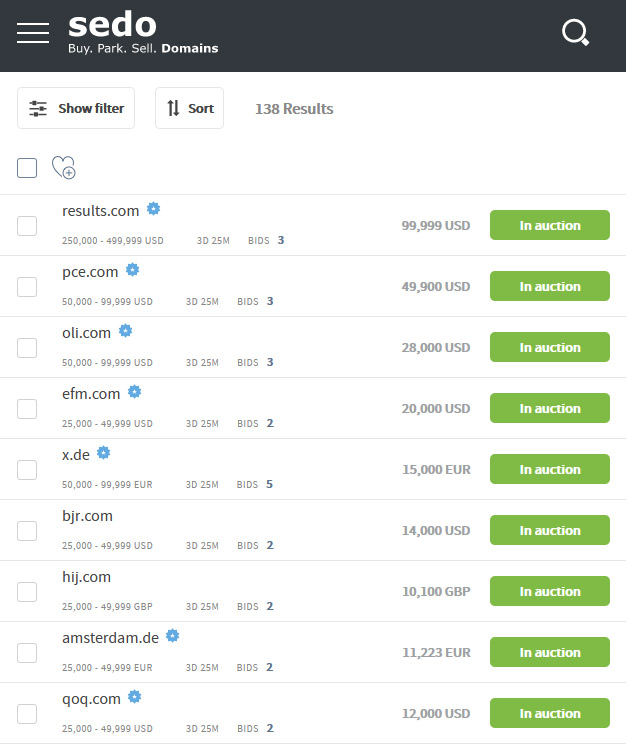626x750 pixels.
Task: Open the efm.com domain listing
Action: (x=91, y=394)
